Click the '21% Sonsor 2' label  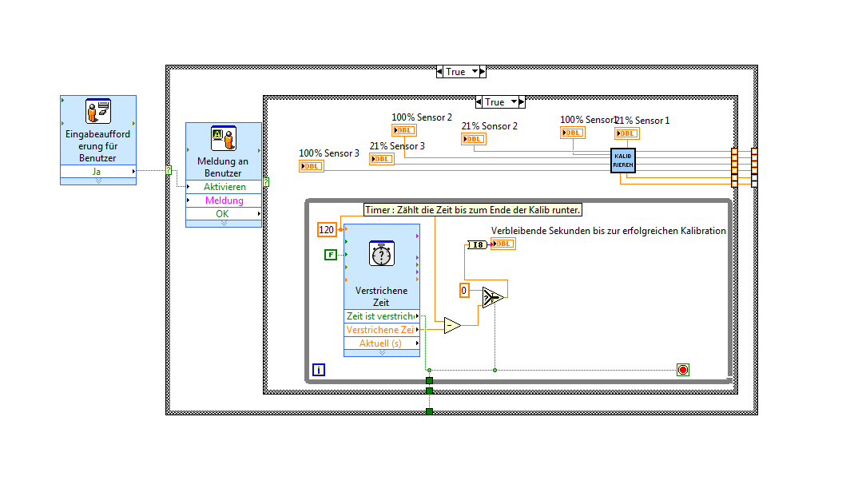pos(489,126)
